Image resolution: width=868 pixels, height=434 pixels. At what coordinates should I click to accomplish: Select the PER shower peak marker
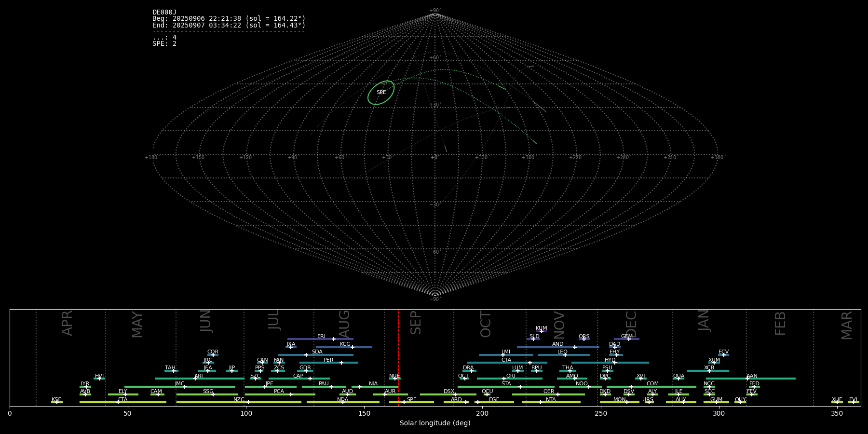point(341,363)
